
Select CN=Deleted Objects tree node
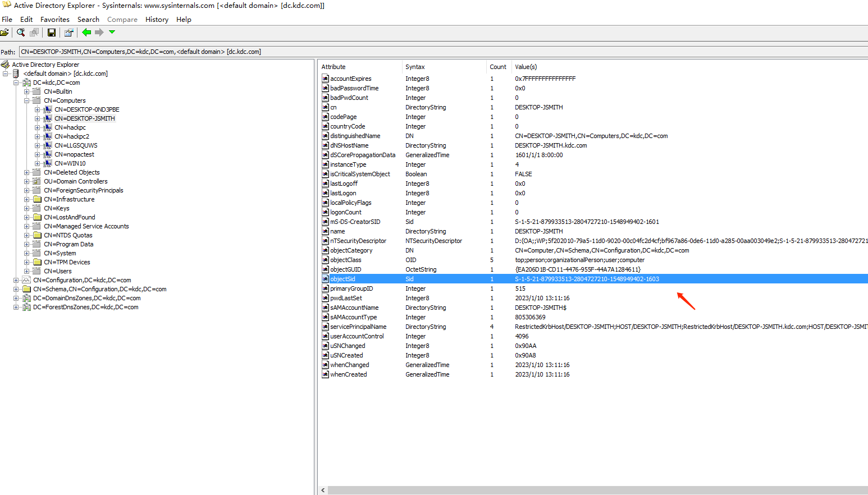coord(72,172)
